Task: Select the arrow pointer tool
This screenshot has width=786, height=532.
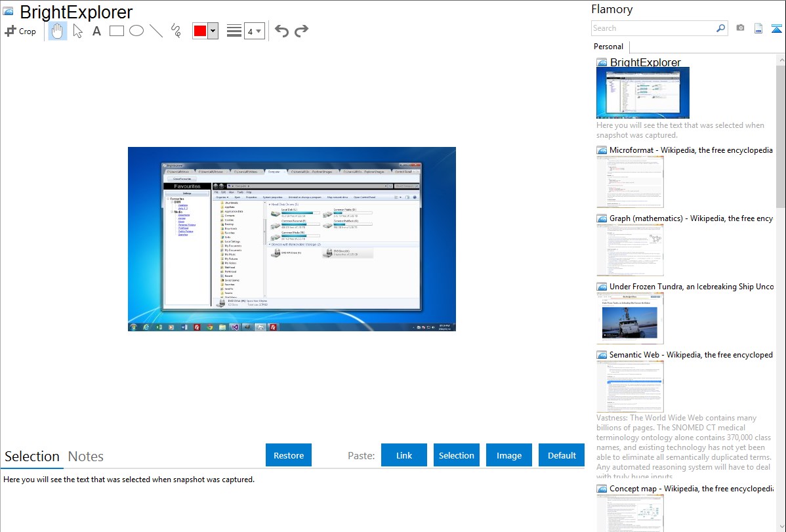Action: [77, 31]
